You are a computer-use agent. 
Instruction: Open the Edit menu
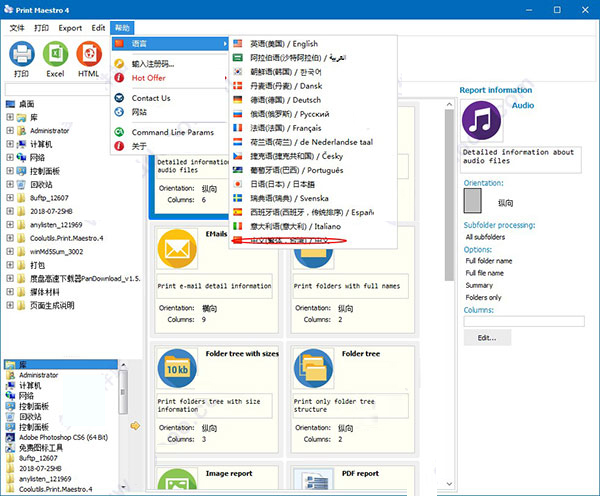click(x=98, y=28)
